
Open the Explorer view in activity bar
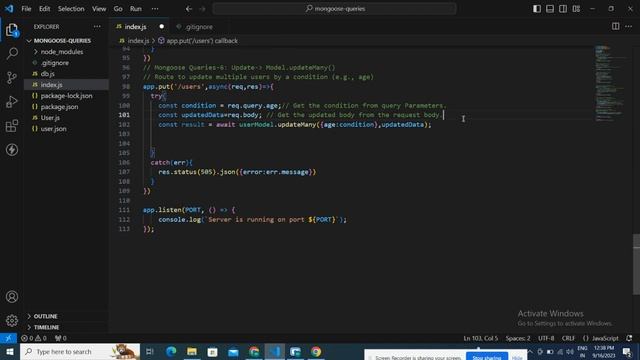[x=12, y=30]
